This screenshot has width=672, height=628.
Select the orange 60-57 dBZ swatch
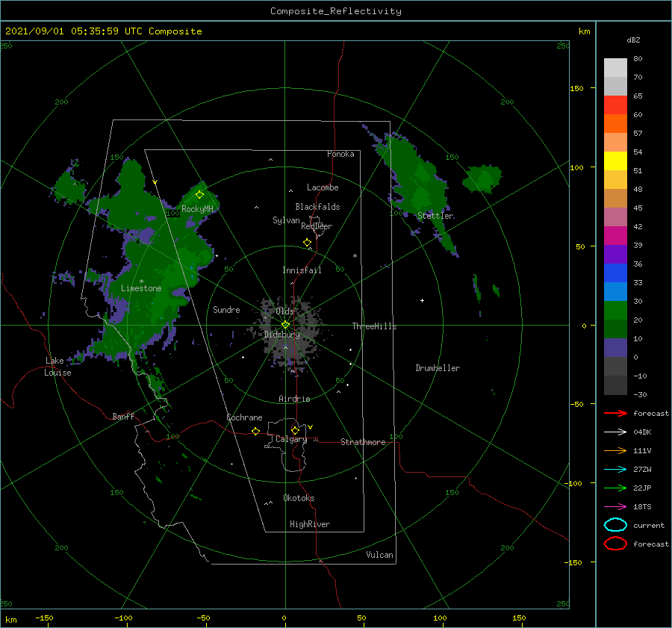pos(615,123)
